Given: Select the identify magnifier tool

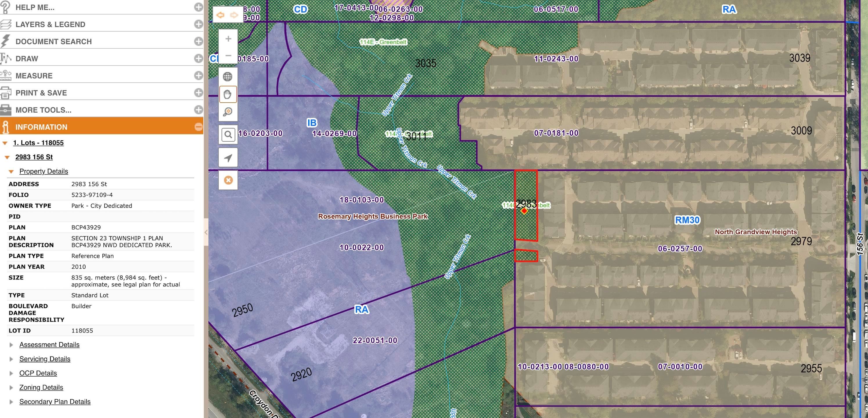Looking at the screenshot, I should click(228, 112).
